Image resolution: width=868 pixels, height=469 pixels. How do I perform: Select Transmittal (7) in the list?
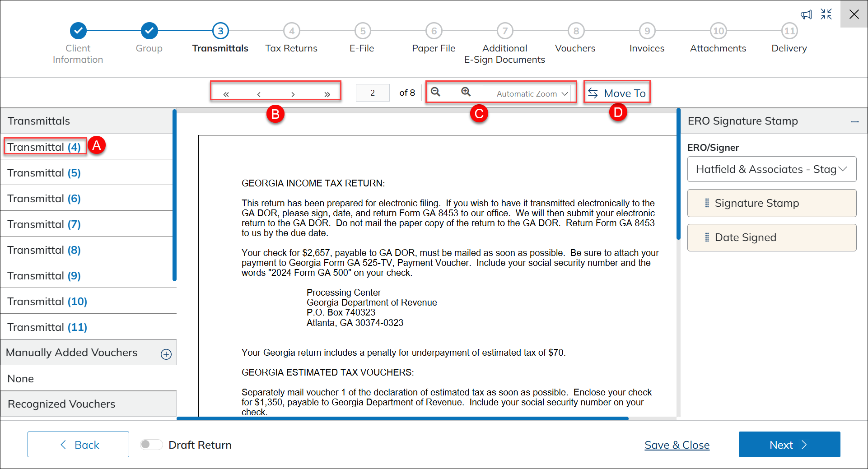(44, 224)
